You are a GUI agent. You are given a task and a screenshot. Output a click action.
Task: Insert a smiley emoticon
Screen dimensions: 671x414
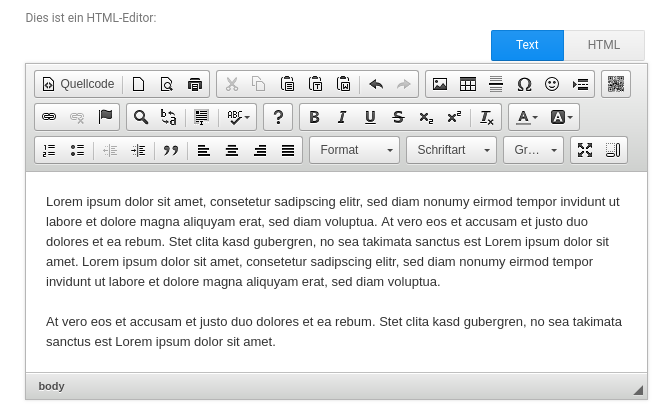[552, 84]
